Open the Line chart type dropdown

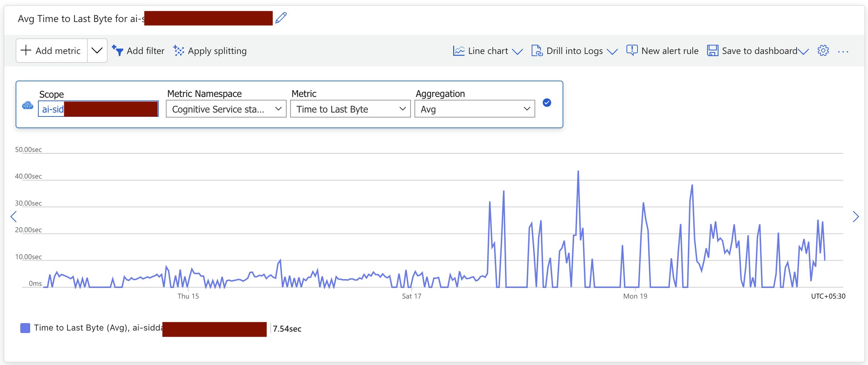tap(488, 51)
